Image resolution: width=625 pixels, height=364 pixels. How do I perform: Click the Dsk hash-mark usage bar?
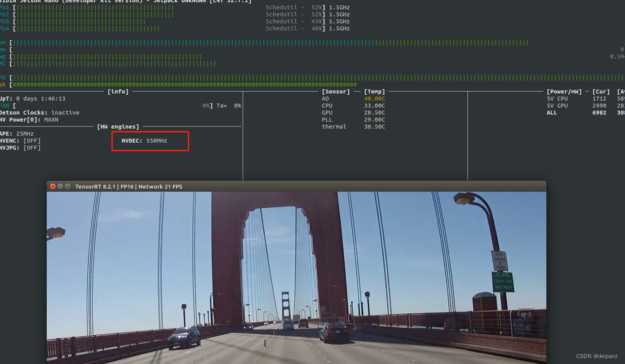185,85
